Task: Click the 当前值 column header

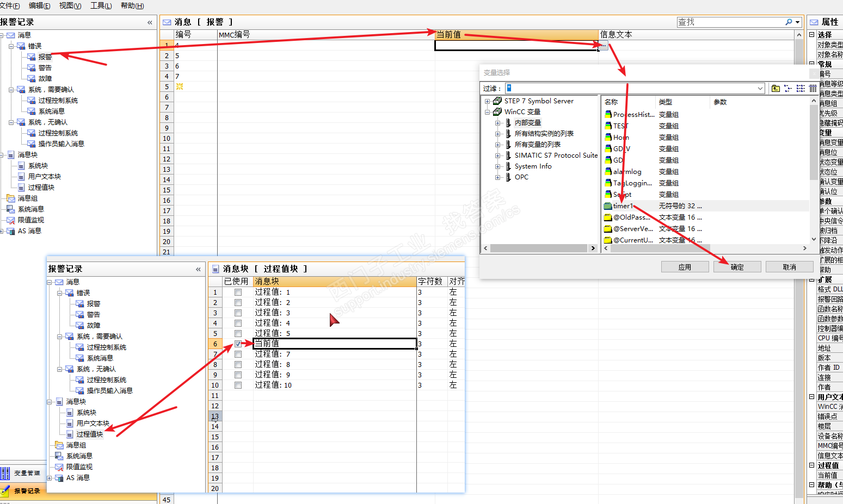Action: (x=516, y=35)
